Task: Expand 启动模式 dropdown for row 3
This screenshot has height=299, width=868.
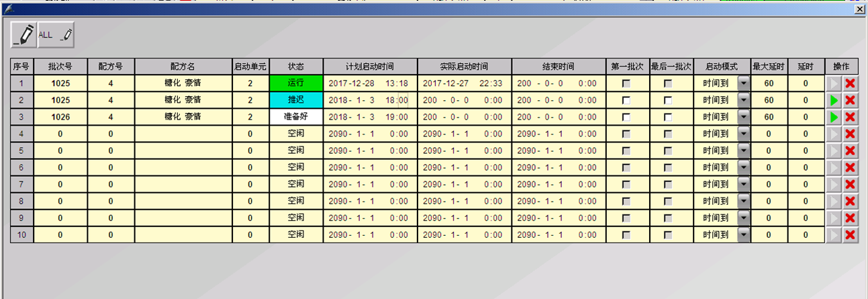Action: [743, 117]
